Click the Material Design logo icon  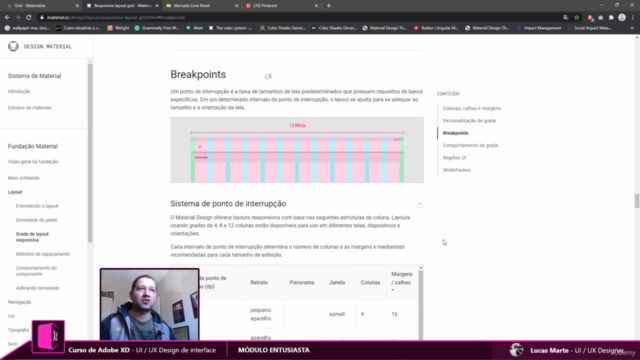pyautogui.click(x=13, y=46)
